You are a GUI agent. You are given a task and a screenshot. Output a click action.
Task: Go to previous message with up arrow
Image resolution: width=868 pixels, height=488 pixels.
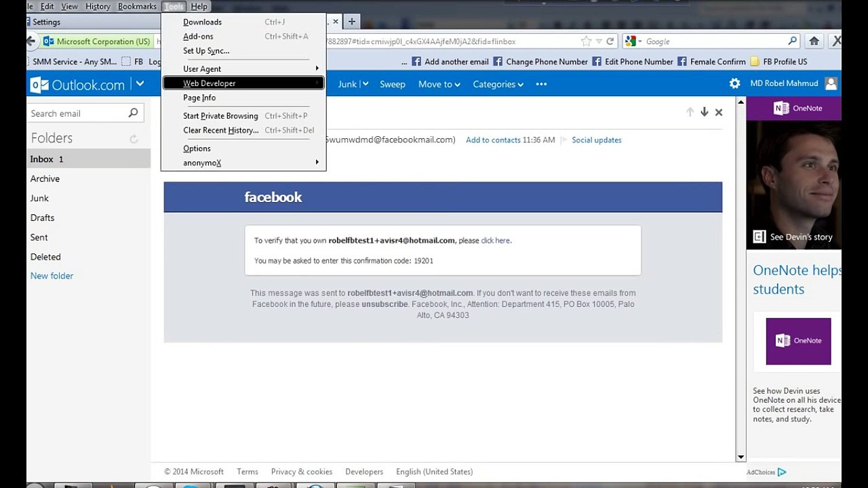pyautogui.click(x=690, y=112)
